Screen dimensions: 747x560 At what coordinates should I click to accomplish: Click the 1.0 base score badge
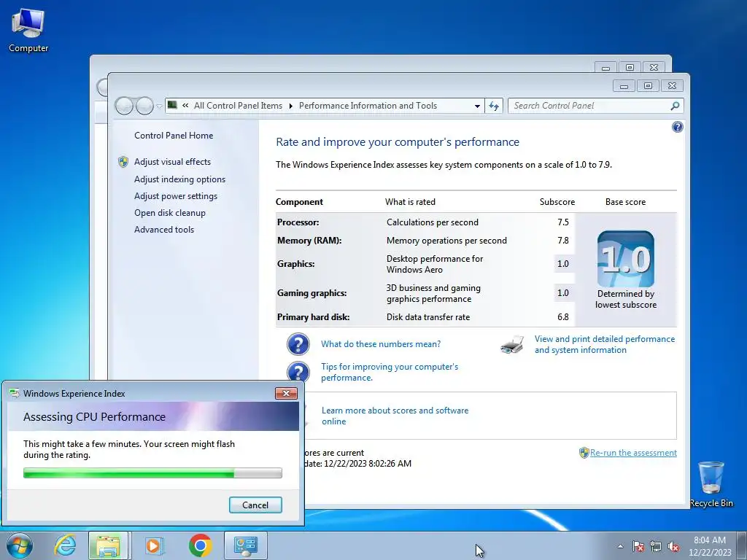[x=625, y=259]
